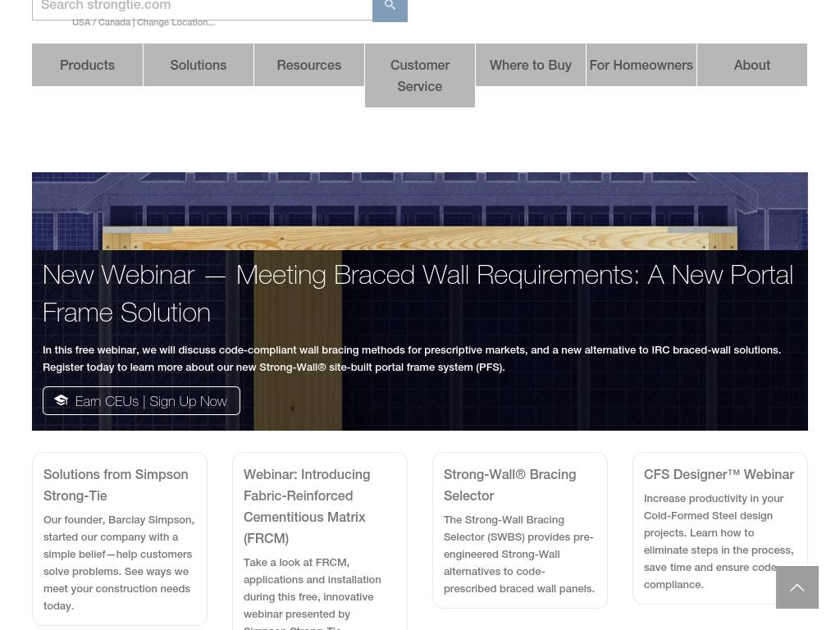Viewport: 840px width, 630px height.
Task: Open the Where to Buy menu
Action: (x=531, y=65)
